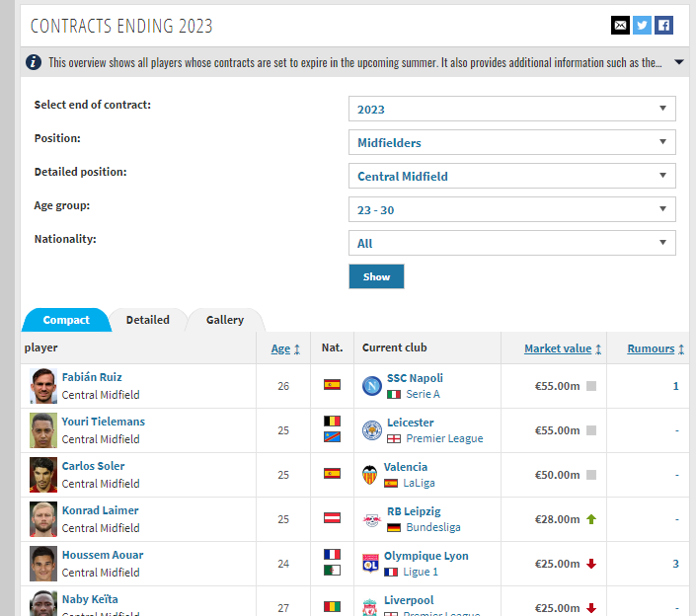Viewport: 696px width, 616px height.
Task: Open the Liverpool club link
Action: pyautogui.click(x=409, y=600)
